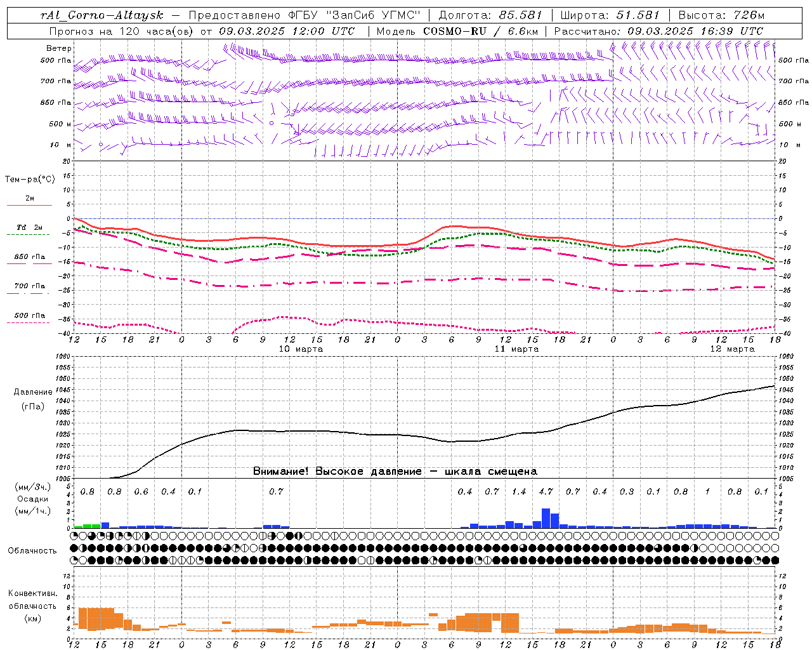Click the 0.6 precipitation total value
Image resolution: width=812 pixels, height=650 pixels.
pyautogui.click(x=141, y=491)
